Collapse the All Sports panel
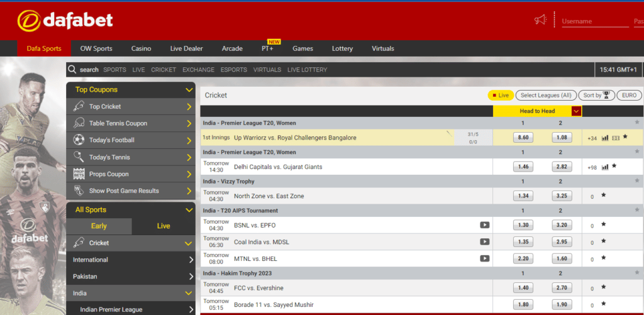644x315 pixels. [x=189, y=210]
